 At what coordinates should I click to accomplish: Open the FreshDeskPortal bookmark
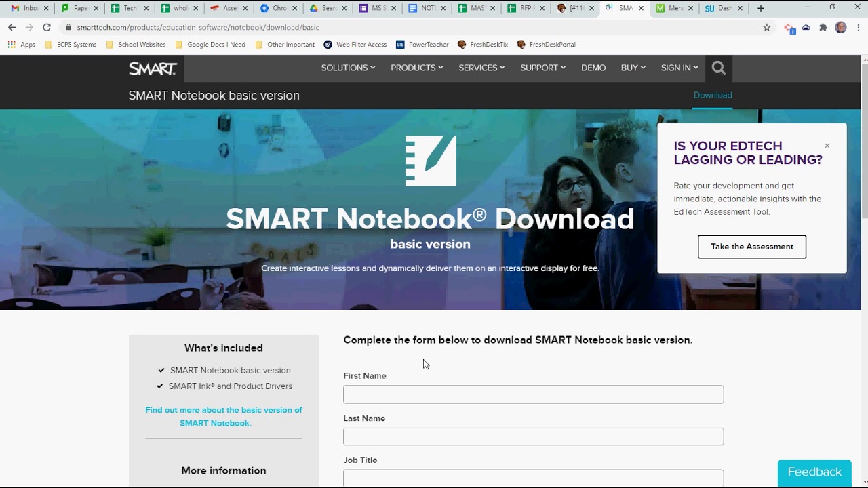pyautogui.click(x=546, y=45)
